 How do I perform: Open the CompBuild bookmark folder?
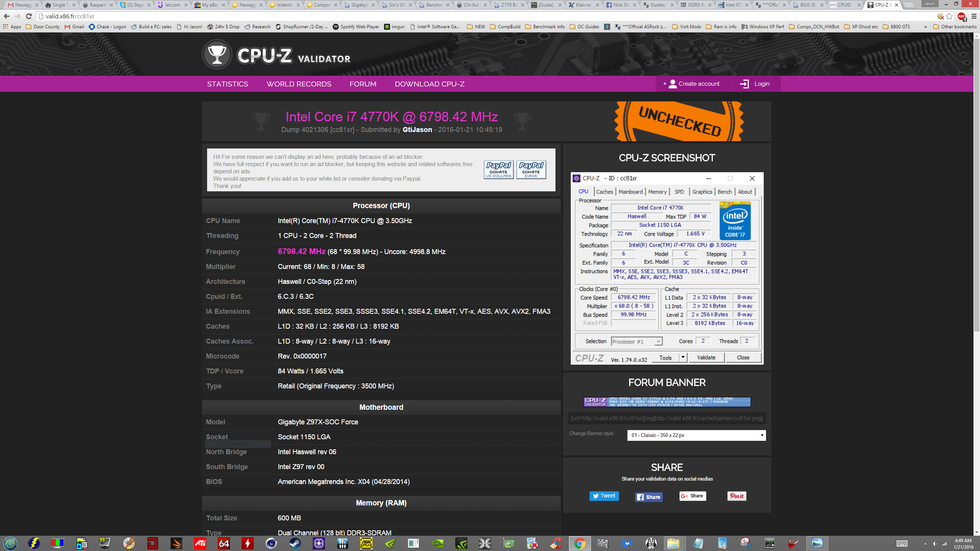pyautogui.click(x=505, y=26)
